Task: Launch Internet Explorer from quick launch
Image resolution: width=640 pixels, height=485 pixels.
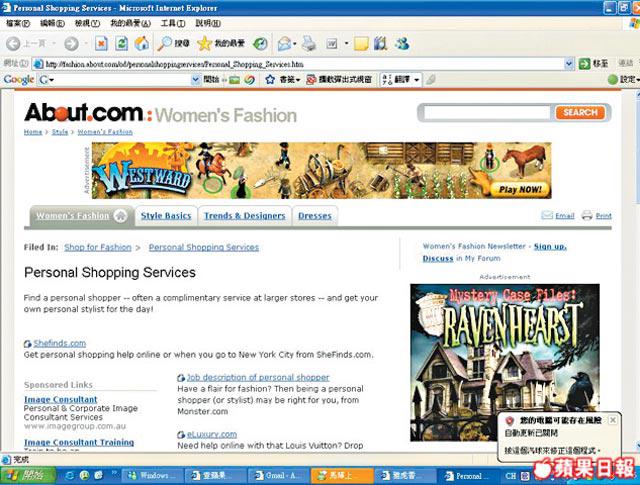Action: coord(70,475)
